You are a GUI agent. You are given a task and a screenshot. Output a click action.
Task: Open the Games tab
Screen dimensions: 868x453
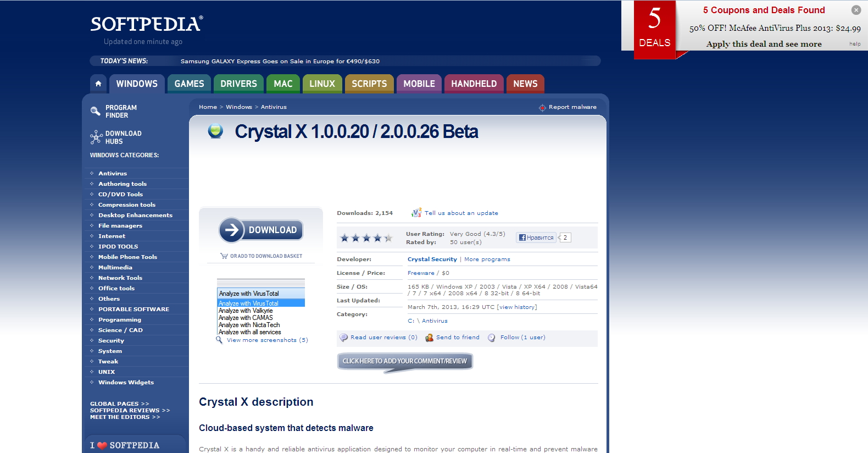pyautogui.click(x=189, y=84)
